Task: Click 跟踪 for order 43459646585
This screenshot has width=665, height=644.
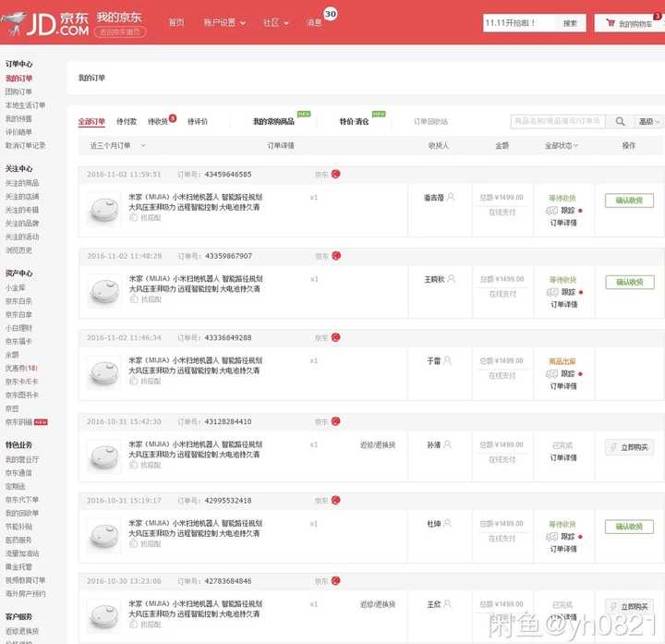Action: [x=567, y=211]
